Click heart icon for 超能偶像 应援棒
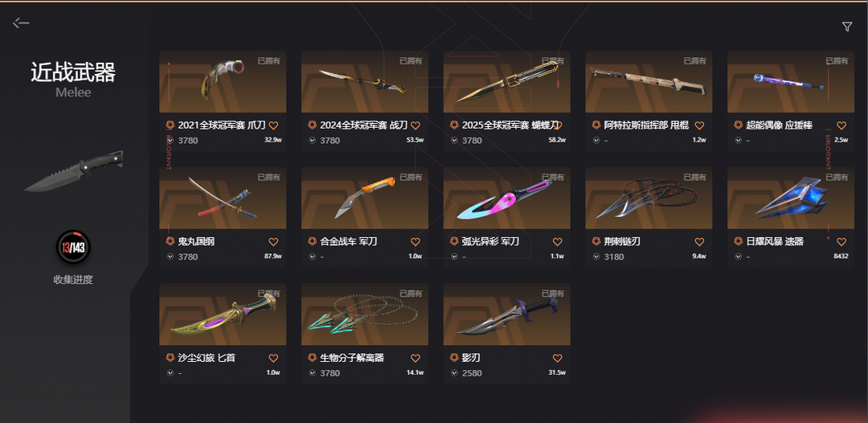Viewport: 868px width, 423px height. tap(841, 125)
